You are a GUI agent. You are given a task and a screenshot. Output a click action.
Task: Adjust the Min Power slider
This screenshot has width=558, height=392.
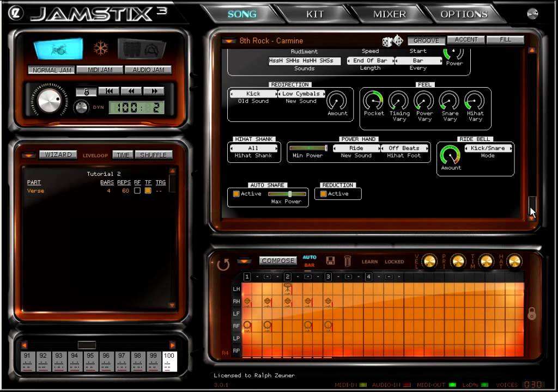[308, 148]
